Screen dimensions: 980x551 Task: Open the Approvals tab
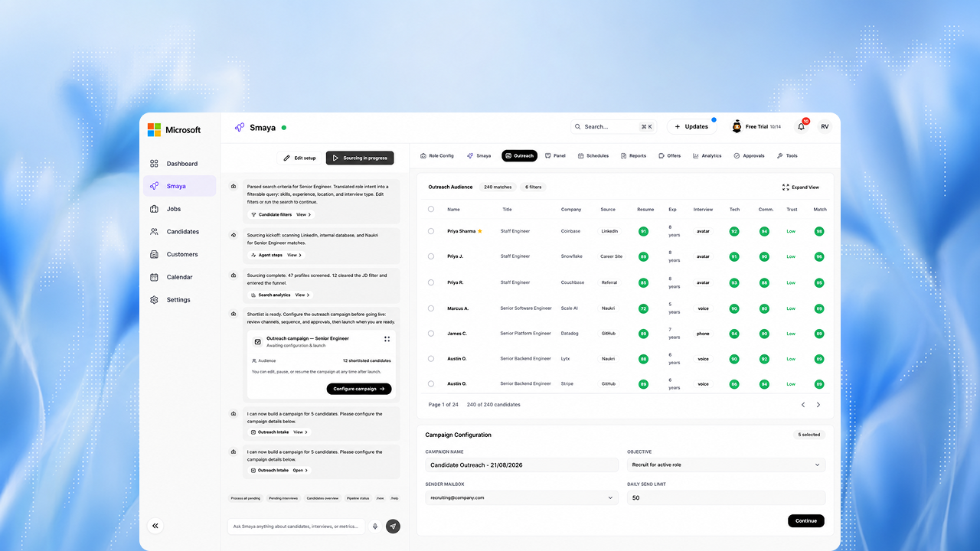coord(749,156)
